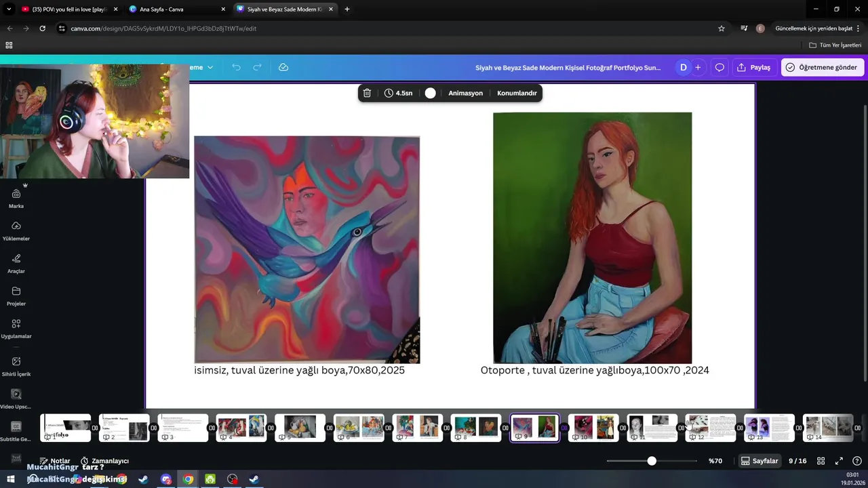
Task: Open the comments speech bubble icon
Action: (719, 67)
